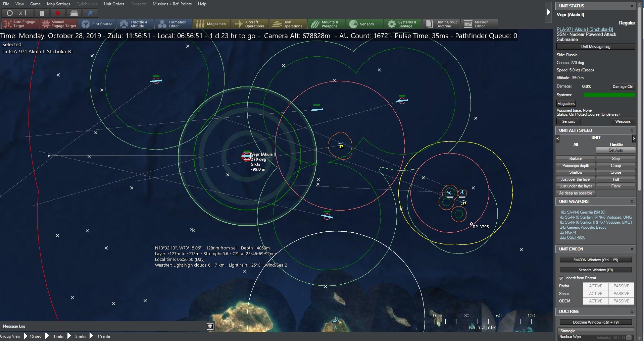Open the Unit Orders menu
Screen dimensions: 644x341
pyautogui.click(x=114, y=4)
